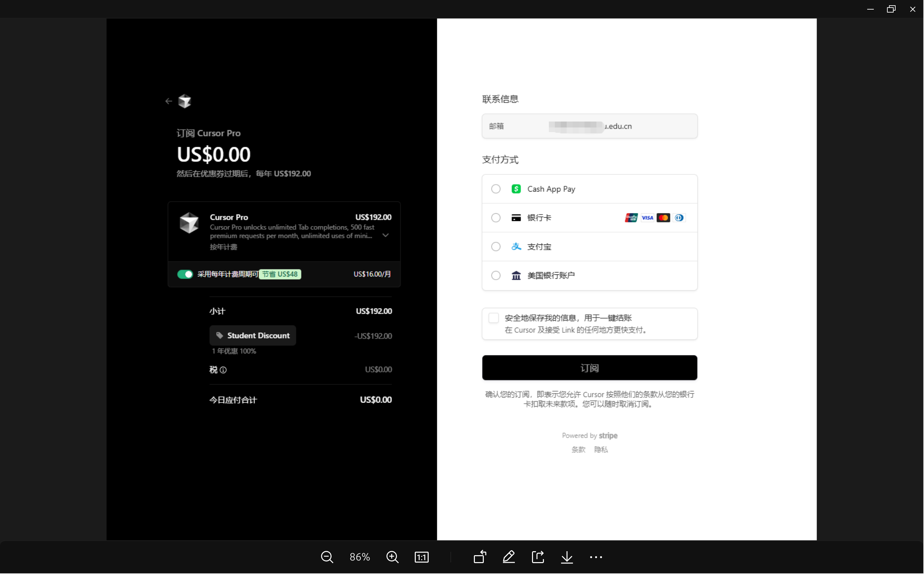Click the US$16.00/月 price text
The height and width of the screenshot is (574, 924).
(372, 274)
